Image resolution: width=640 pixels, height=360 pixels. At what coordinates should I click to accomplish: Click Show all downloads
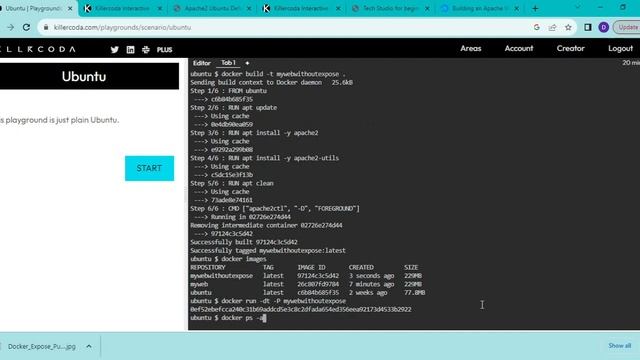620,345
